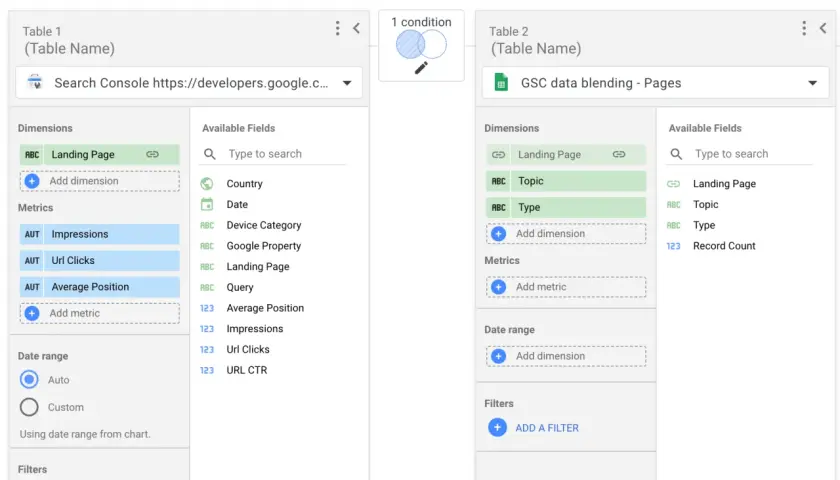840x480 pixels.
Task: Select Auto date range radio button
Action: (29, 379)
